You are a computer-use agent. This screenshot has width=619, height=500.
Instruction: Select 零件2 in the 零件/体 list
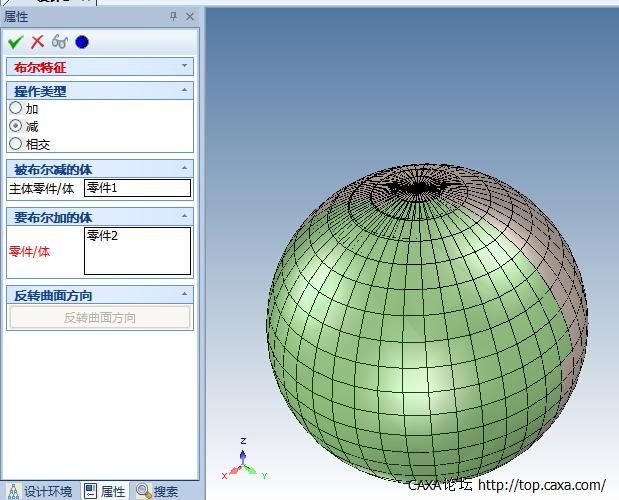pos(103,236)
